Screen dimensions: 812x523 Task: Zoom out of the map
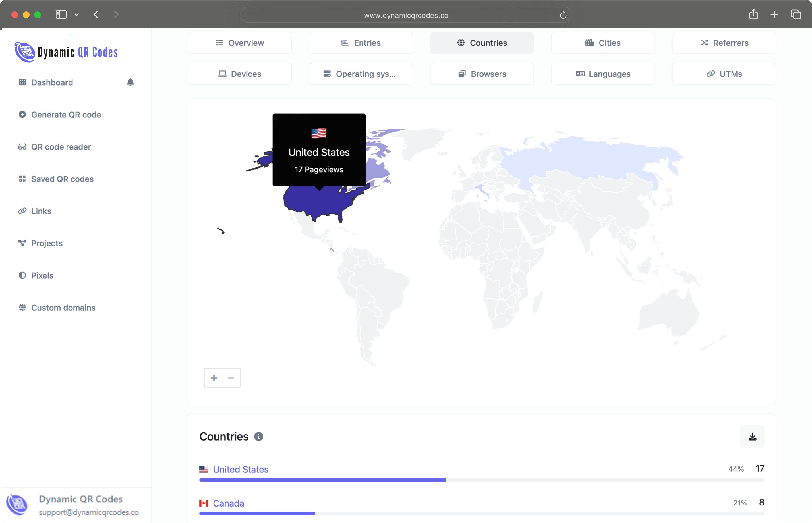click(231, 377)
